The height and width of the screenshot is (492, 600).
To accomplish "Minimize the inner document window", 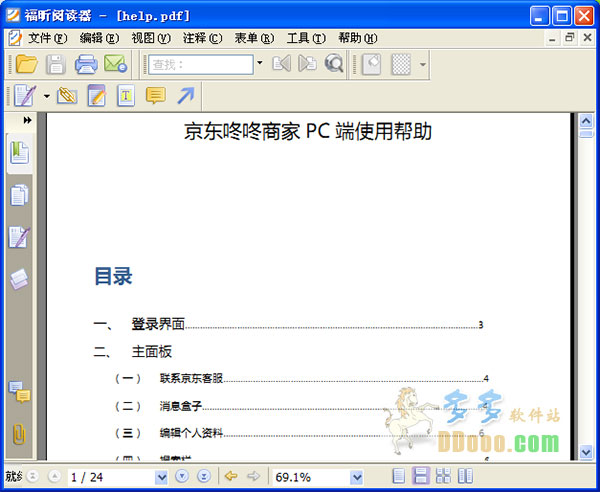I will click(x=552, y=38).
